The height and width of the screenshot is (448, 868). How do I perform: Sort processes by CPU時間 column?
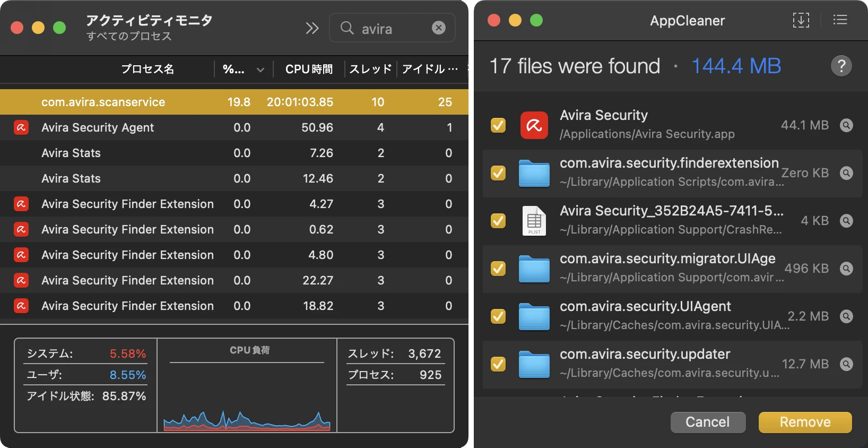(x=309, y=70)
